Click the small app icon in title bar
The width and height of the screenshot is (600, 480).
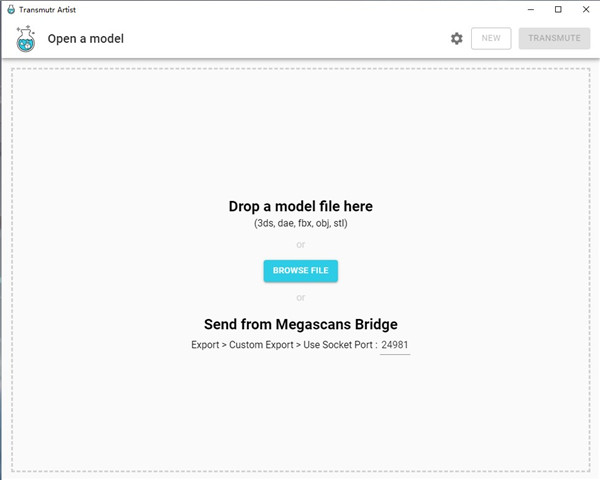tap(10, 9)
